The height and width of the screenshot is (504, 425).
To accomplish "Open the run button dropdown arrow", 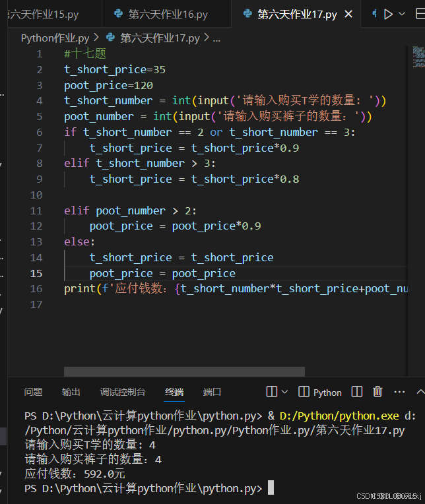I will point(402,14).
